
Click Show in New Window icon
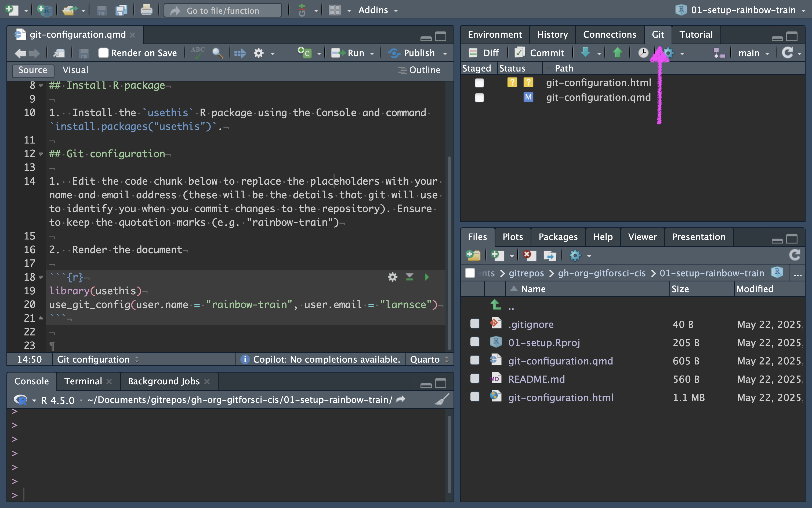click(x=59, y=53)
